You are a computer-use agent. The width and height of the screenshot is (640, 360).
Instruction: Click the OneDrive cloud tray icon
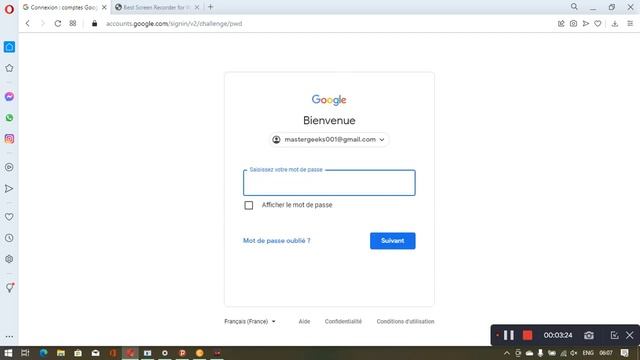point(529,353)
